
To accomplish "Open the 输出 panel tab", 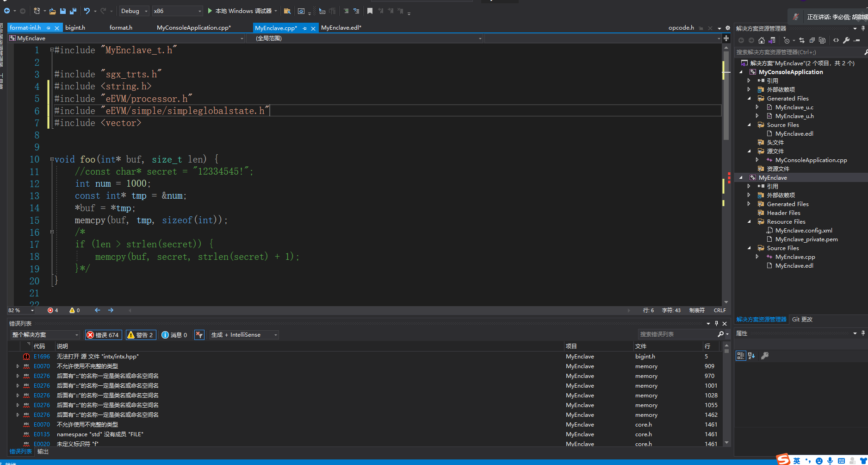I will (43, 451).
